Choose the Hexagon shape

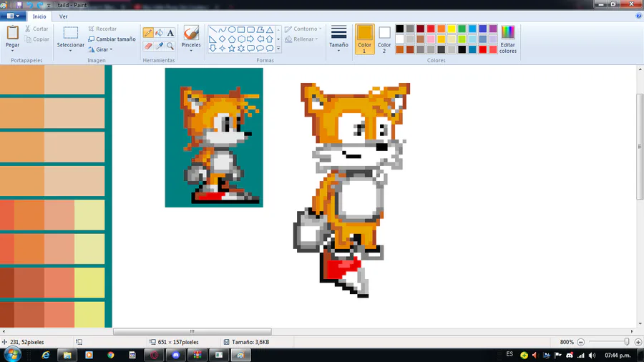(x=241, y=39)
